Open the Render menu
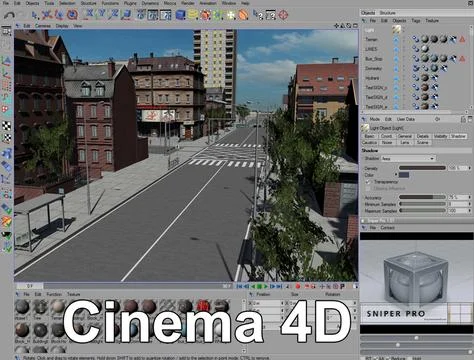The width and height of the screenshot is (474, 360). pyautogui.click(x=188, y=3)
